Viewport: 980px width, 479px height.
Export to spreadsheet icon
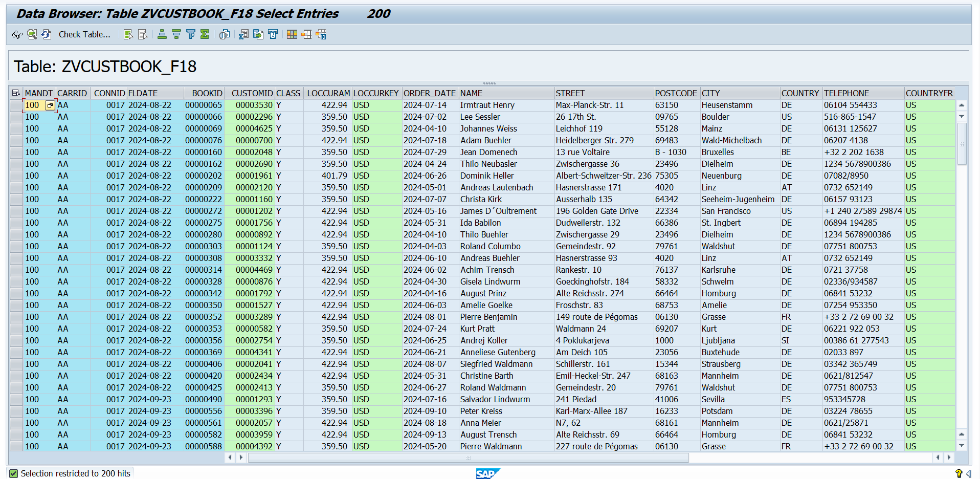coord(244,34)
